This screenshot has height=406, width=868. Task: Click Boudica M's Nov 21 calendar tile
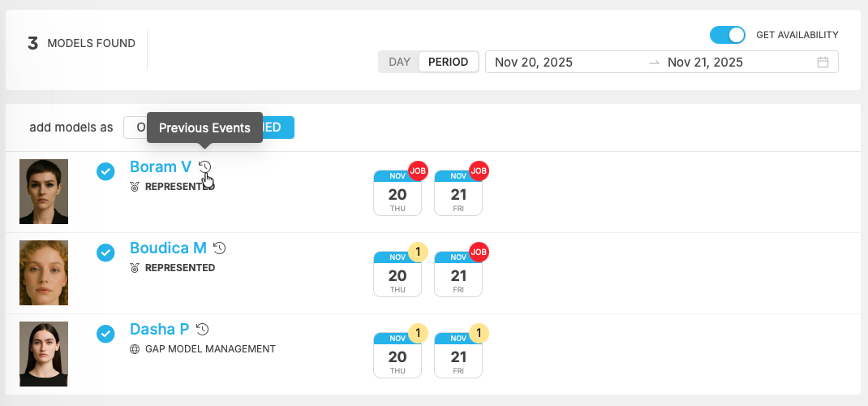(458, 274)
